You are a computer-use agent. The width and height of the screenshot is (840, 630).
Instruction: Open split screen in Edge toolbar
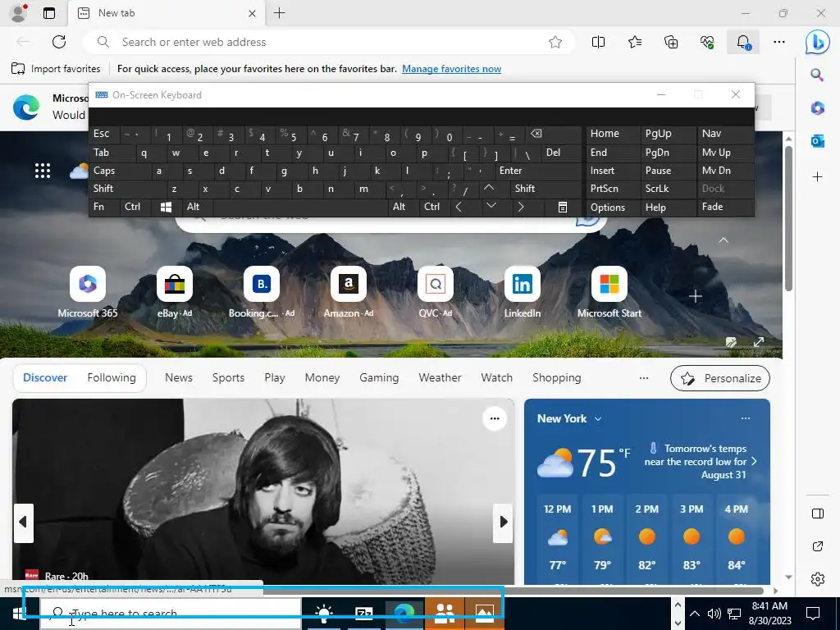click(598, 42)
